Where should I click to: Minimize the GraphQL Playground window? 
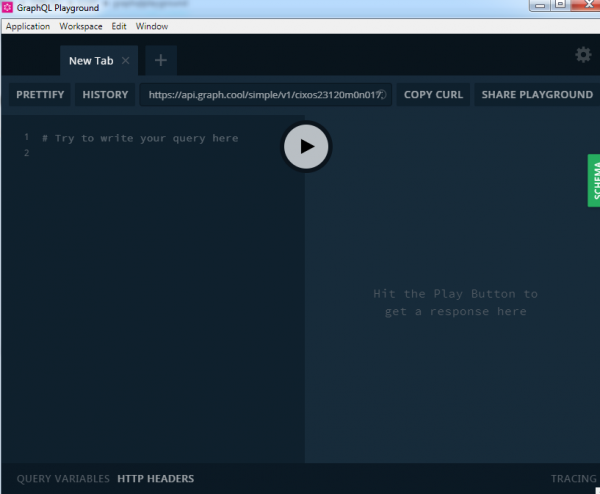540,5
